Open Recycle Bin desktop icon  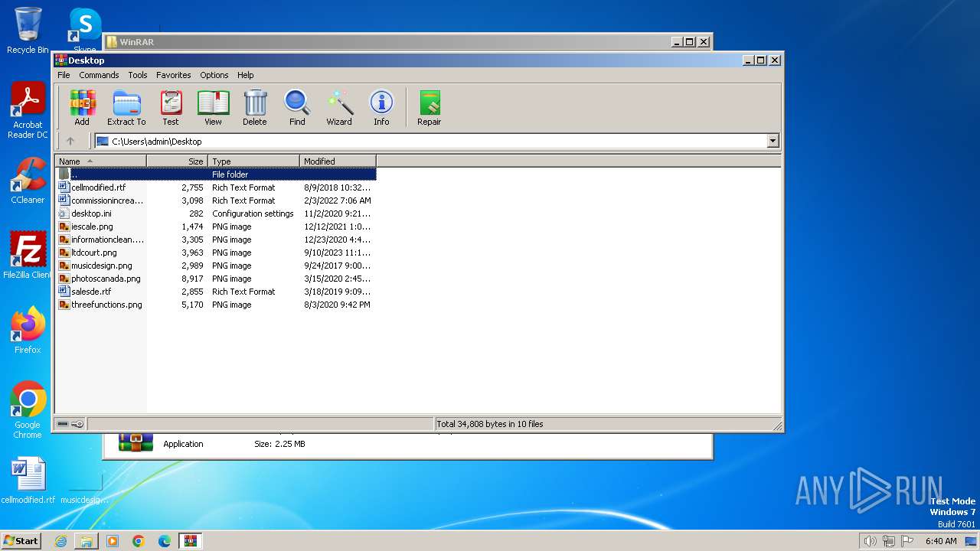(x=28, y=31)
